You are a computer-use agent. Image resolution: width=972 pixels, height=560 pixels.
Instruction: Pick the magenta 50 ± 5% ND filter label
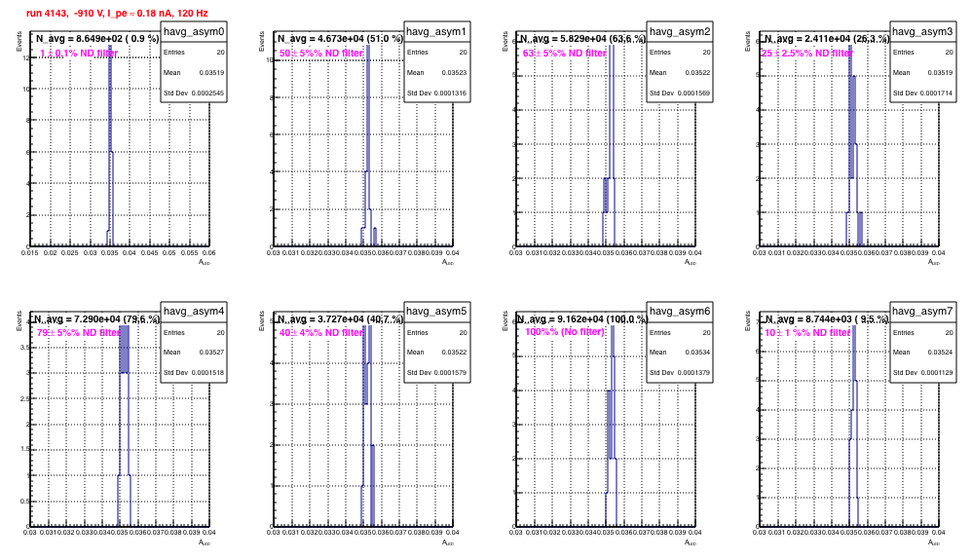321,54
